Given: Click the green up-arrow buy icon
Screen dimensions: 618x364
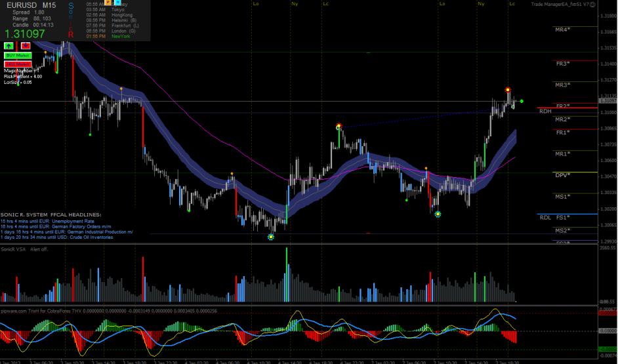Looking at the screenshot, I should point(9,46).
